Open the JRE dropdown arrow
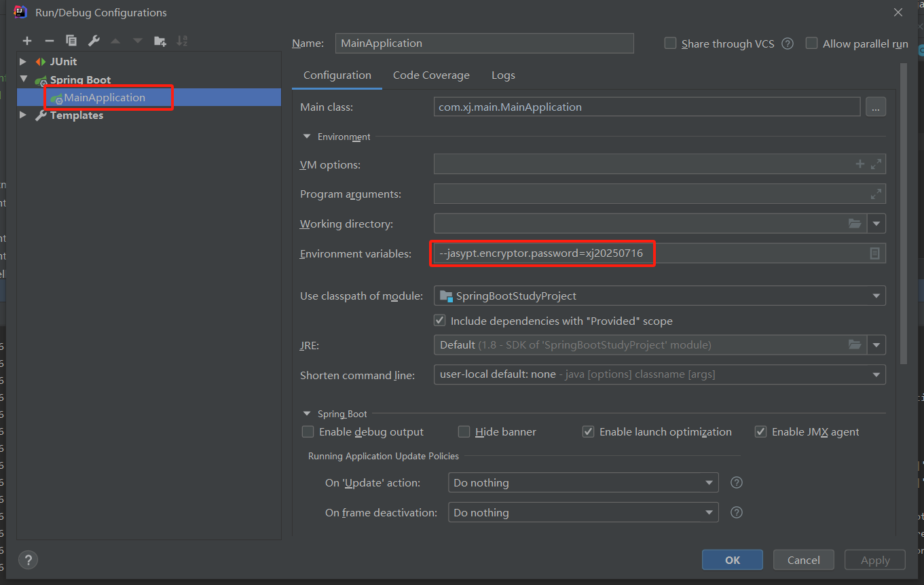The height and width of the screenshot is (585, 924). click(876, 344)
